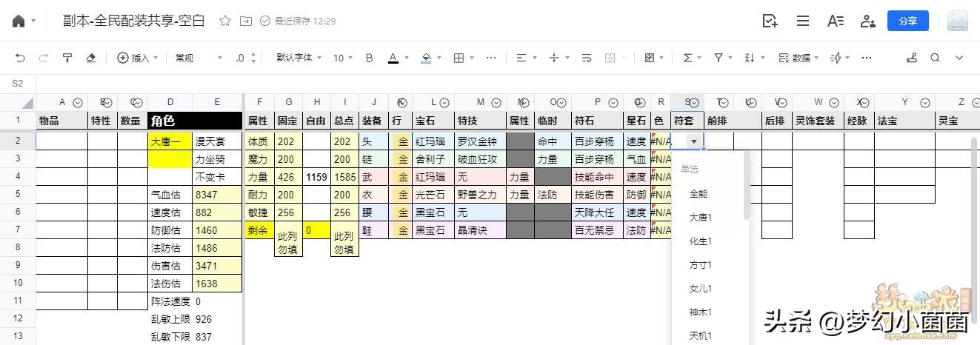
Task: Show more formatting options ellipsis
Action: pos(491,58)
